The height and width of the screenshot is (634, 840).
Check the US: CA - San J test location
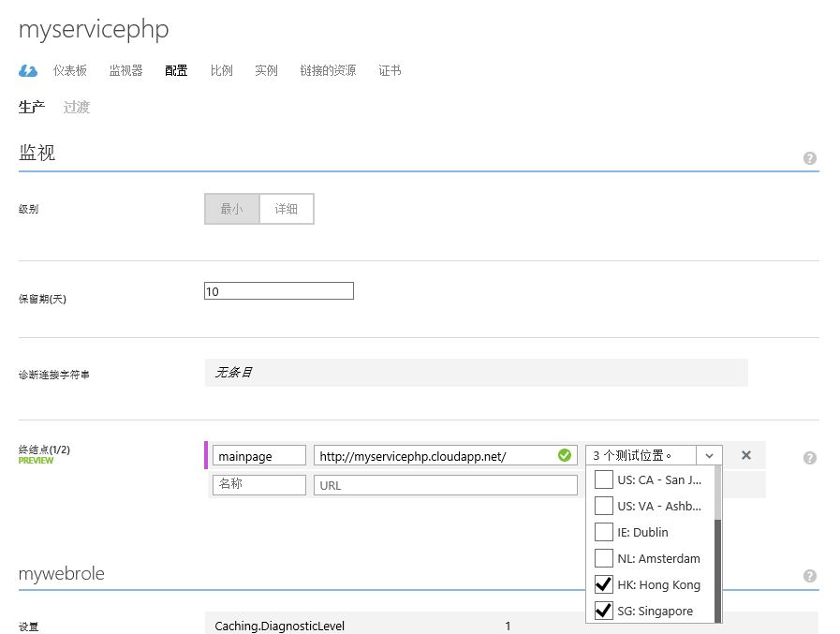[603, 479]
